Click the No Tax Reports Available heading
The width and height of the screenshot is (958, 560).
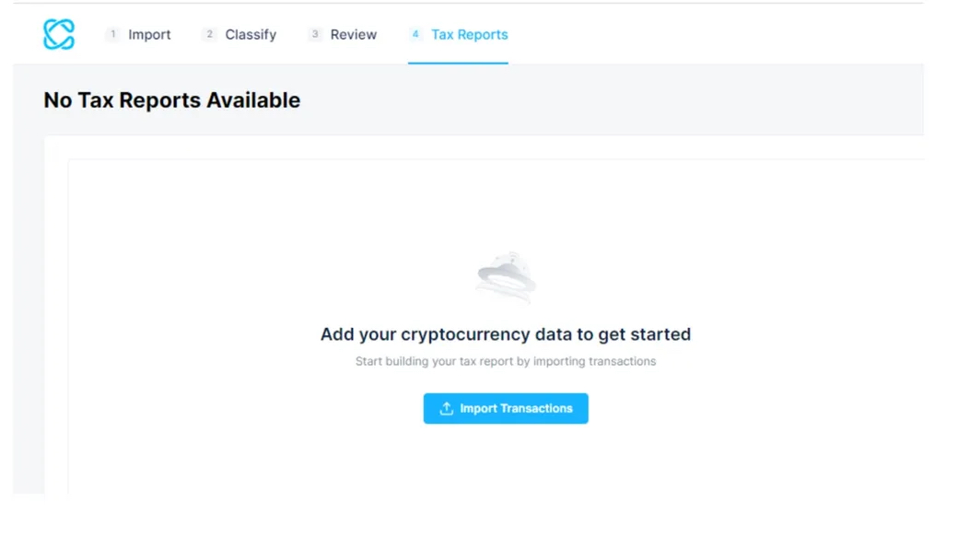171,99
